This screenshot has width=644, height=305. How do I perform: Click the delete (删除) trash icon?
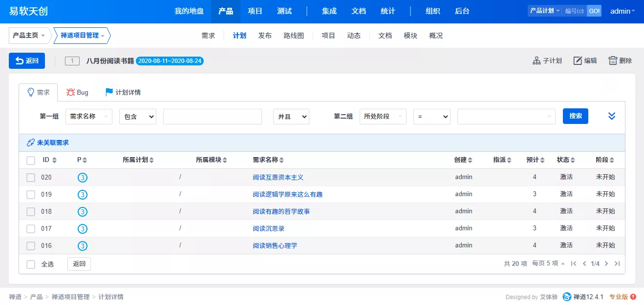tap(613, 61)
